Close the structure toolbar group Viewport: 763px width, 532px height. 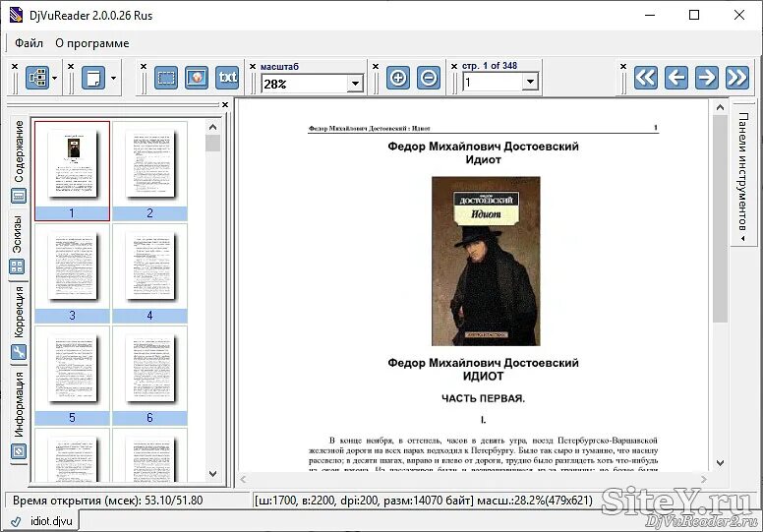(15, 66)
